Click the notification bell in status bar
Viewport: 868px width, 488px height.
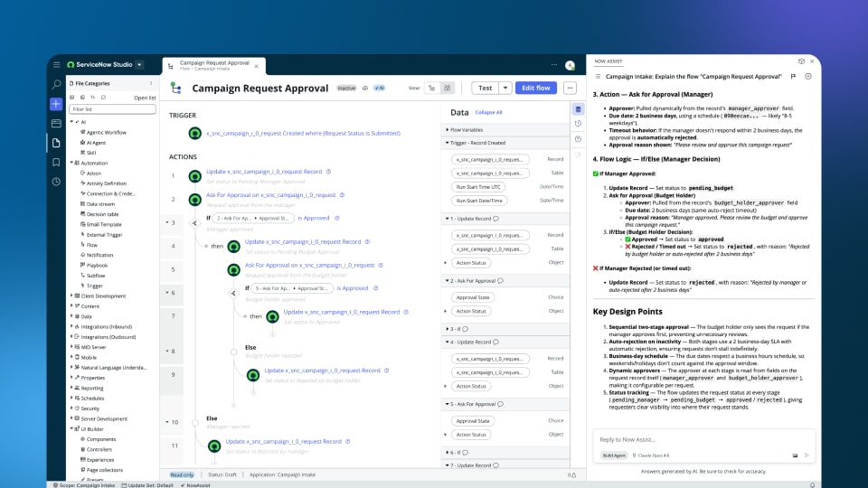pyautogui.click(x=813, y=485)
